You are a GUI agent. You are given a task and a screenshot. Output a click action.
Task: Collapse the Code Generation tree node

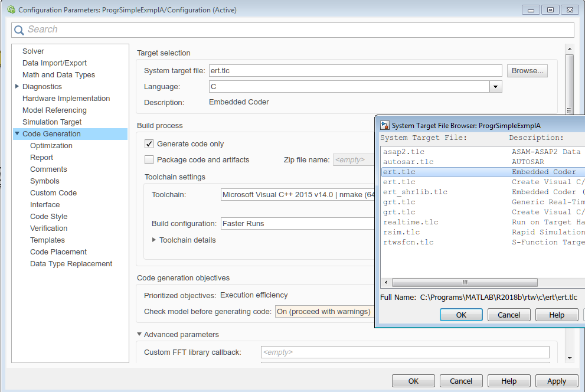[17, 133]
